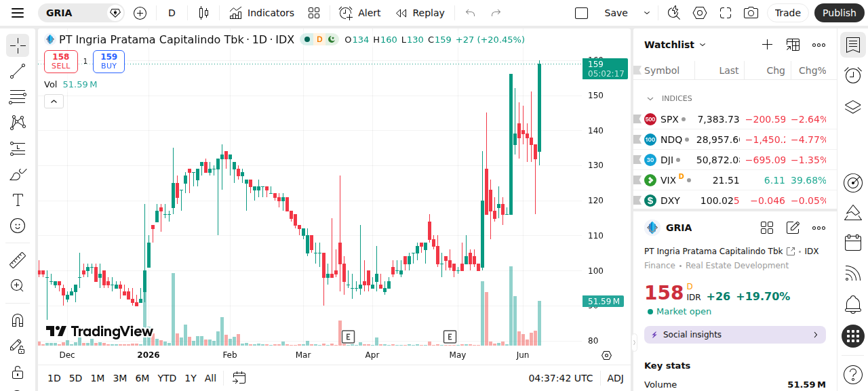This screenshot has height=391, width=868.
Task: Select the zoom in tool
Action: pos(18,286)
